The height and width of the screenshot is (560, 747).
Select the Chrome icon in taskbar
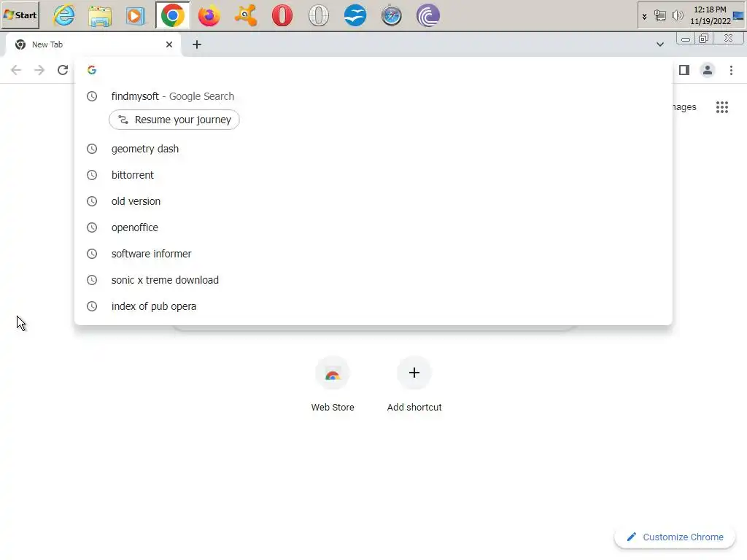(172, 15)
